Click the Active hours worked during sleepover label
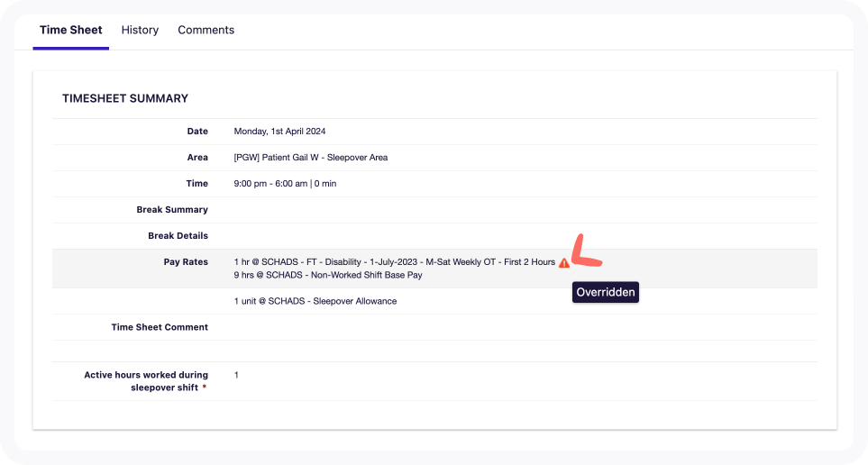Screen dimensions: 868x465 [146, 375]
